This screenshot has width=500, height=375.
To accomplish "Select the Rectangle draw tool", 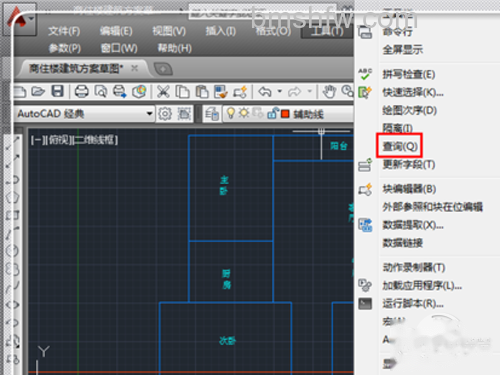I will (13, 215).
